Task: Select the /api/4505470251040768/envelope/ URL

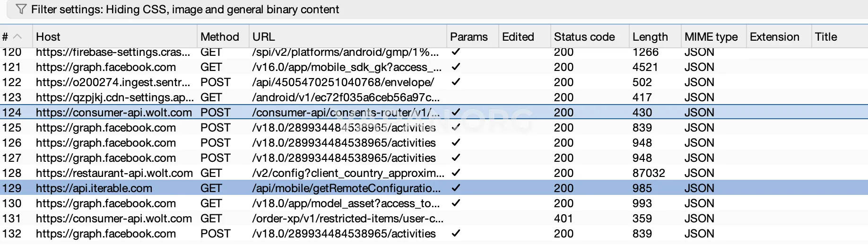Action: click(x=343, y=82)
